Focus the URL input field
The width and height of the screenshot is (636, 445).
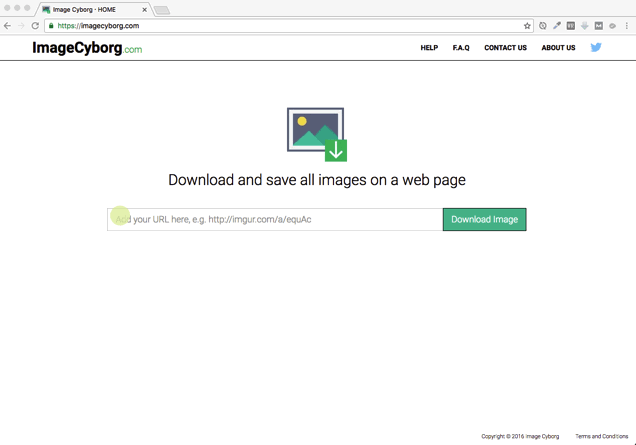click(x=275, y=219)
